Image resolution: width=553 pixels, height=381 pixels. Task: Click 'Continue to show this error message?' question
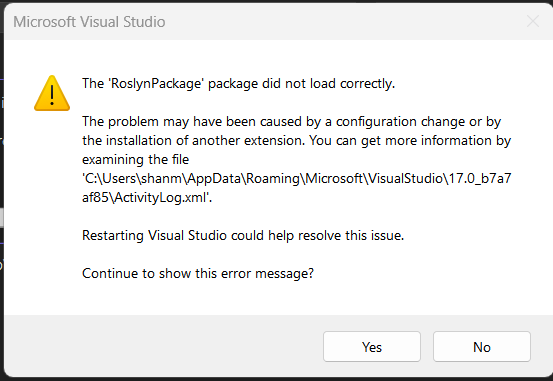[x=198, y=274]
